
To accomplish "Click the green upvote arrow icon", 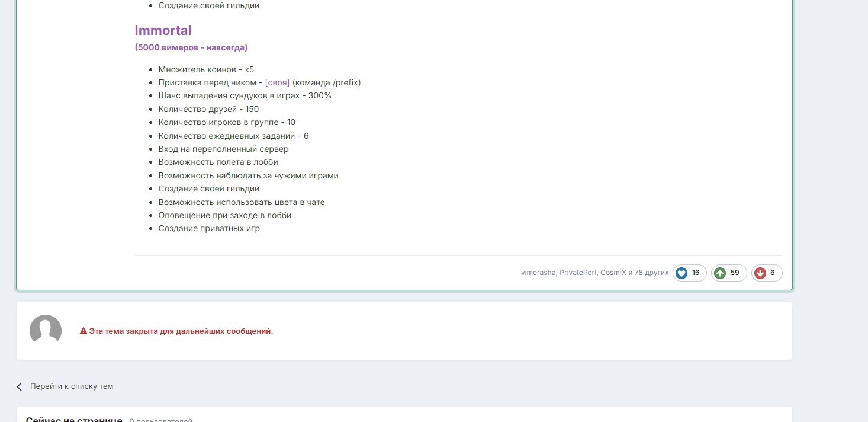I will point(720,273).
